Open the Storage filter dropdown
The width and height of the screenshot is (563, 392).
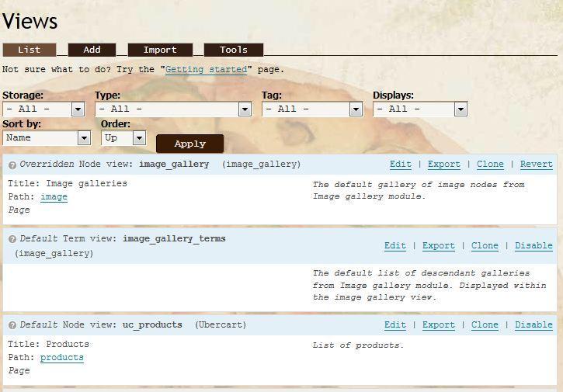click(43, 109)
